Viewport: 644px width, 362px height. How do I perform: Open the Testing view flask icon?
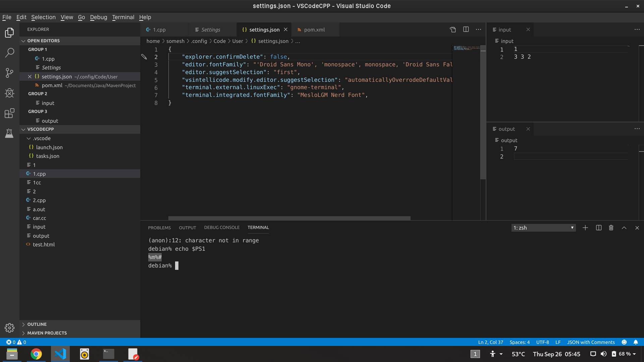(x=9, y=133)
